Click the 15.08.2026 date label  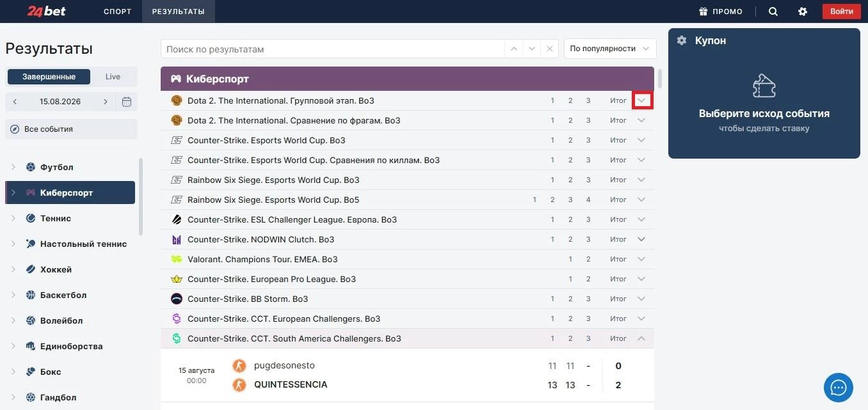point(60,102)
